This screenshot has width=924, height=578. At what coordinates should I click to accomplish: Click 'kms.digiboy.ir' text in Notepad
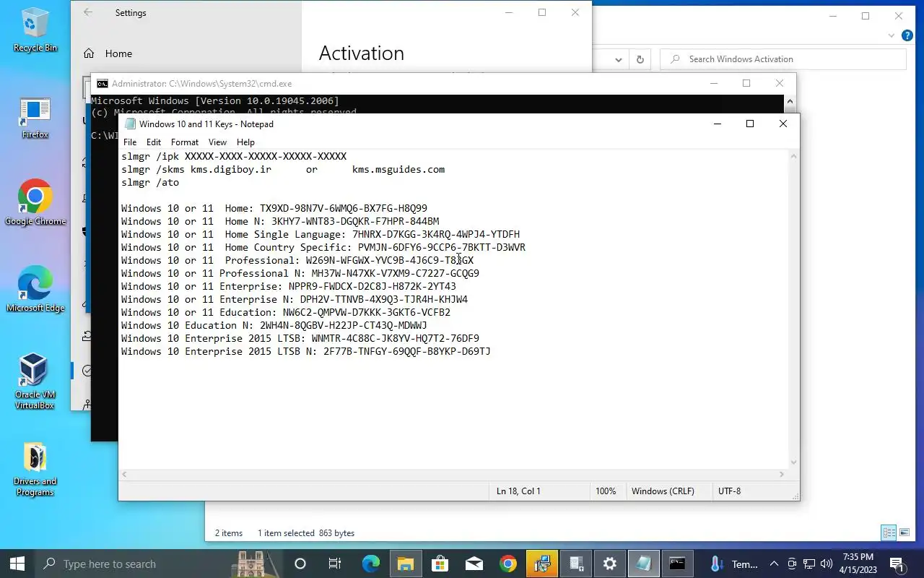231,169
